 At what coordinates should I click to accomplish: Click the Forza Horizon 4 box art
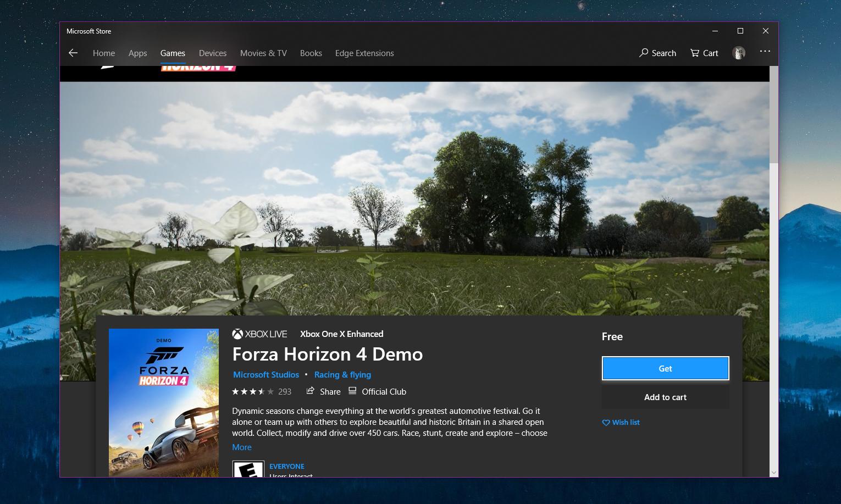pyautogui.click(x=164, y=403)
